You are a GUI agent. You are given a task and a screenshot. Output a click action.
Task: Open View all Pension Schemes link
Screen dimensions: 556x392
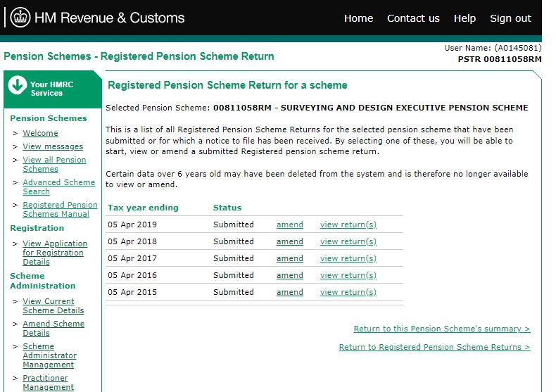(x=54, y=165)
